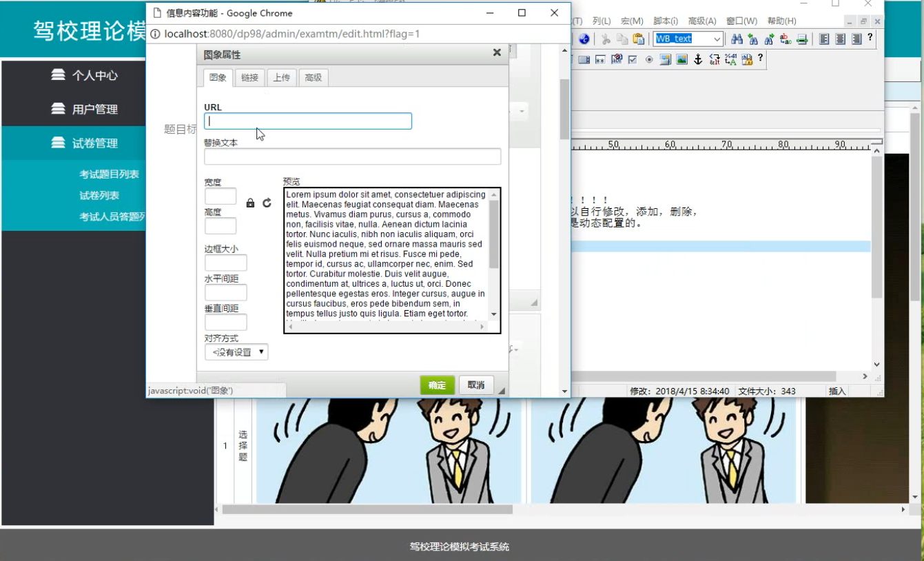Open the 窗口(W) menu in editor window
This screenshot has height=561, width=924.
click(x=741, y=21)
